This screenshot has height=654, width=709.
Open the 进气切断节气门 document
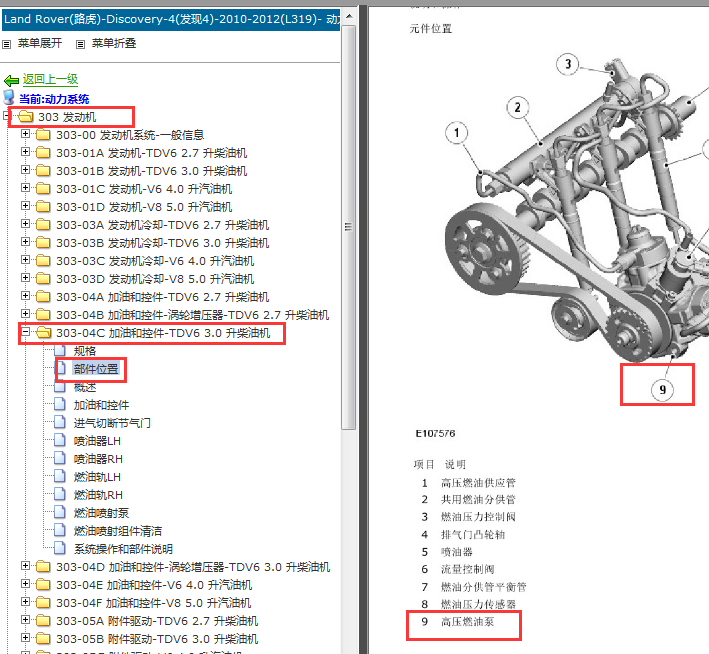coord(112,423)
